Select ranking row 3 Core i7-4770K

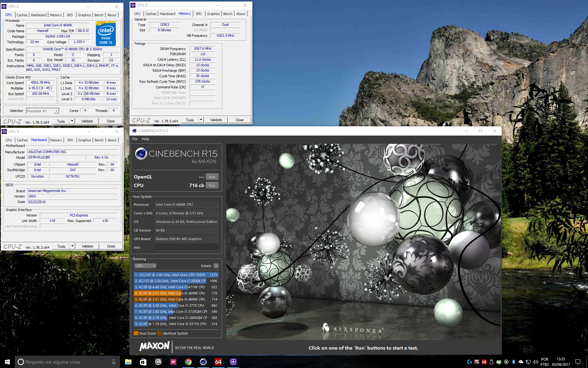coord(176,287)
